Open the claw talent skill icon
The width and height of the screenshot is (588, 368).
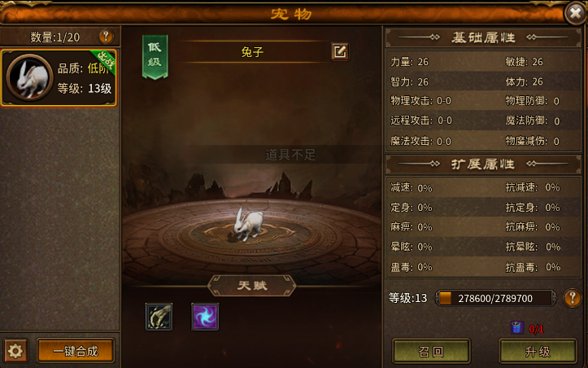coord(159,317)
